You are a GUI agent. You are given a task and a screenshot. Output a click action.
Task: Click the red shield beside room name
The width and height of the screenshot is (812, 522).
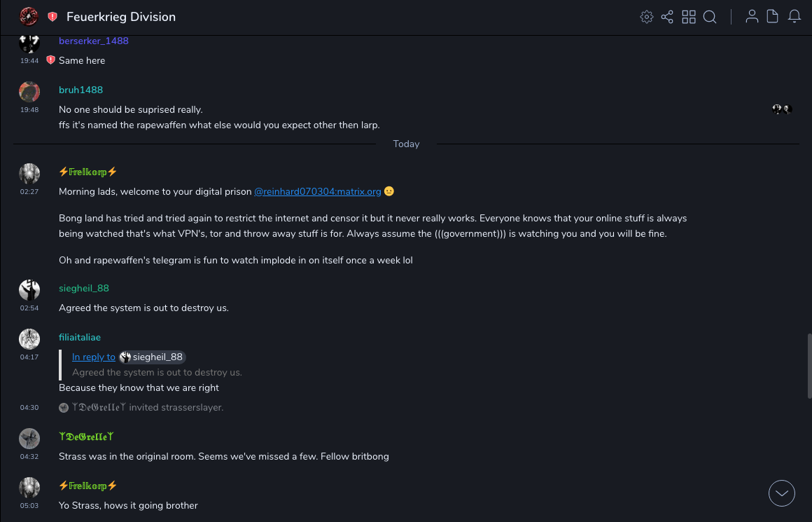tap(52, 17)
